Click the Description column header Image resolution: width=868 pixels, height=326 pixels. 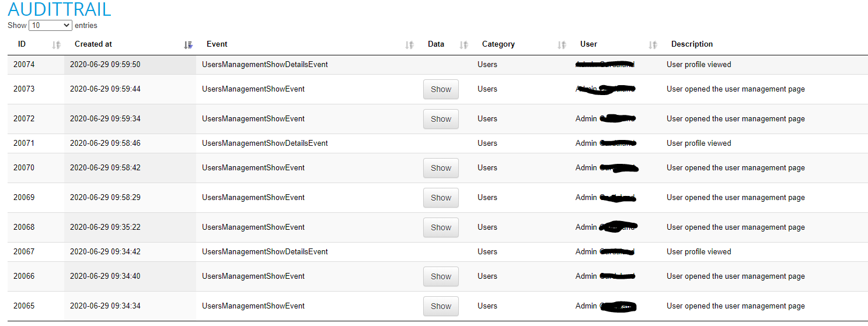pyautogui.click(x=692, y=44)
